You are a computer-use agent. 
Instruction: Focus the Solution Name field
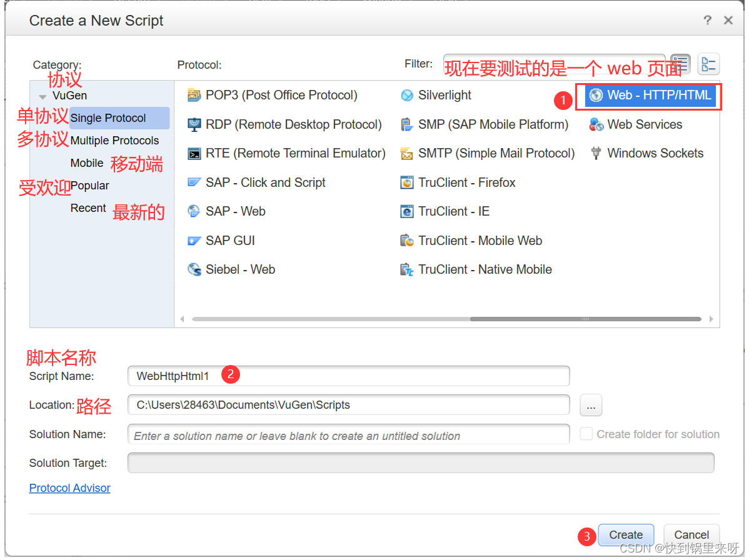349,434
